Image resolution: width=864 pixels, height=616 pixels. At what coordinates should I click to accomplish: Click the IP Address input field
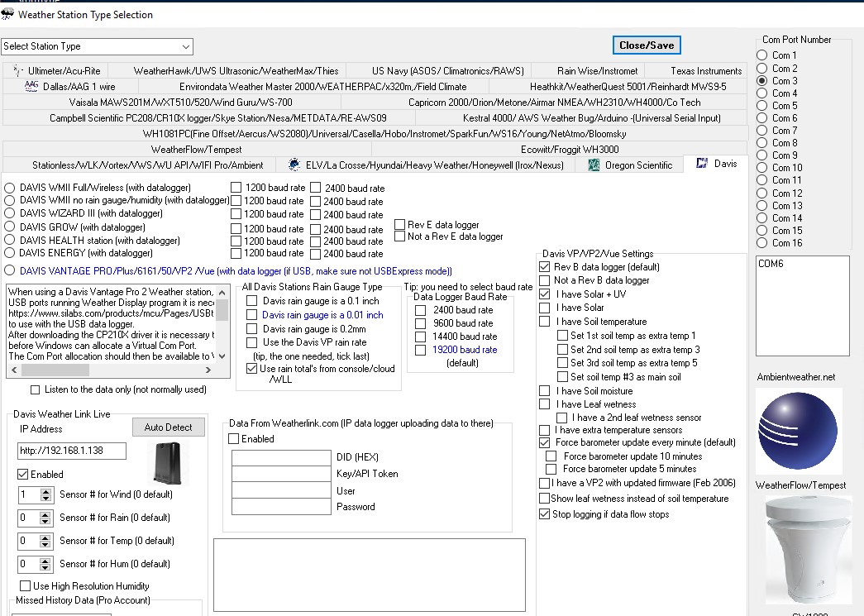(x=72, y=451)
